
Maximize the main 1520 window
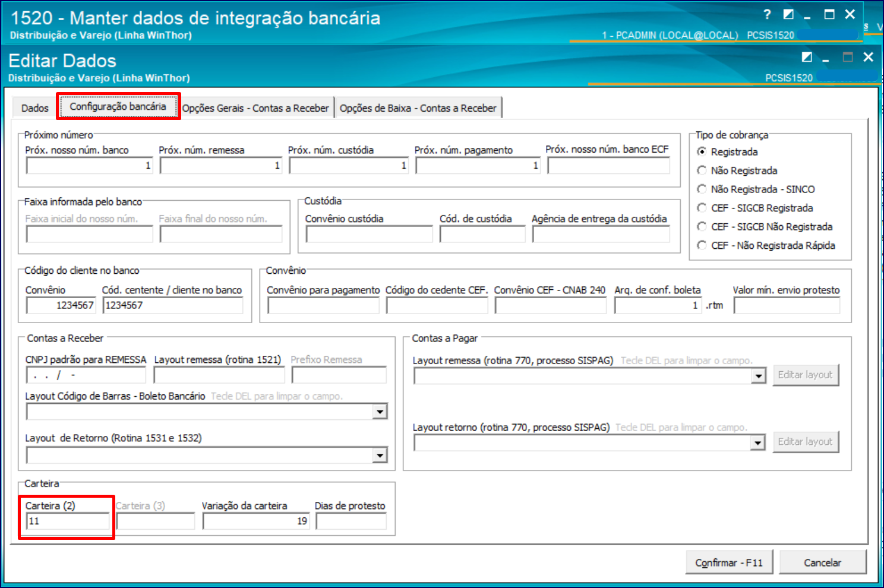[x=829, y=14]
